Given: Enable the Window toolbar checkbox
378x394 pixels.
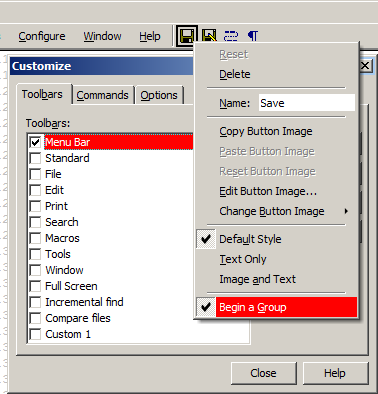Looking at the screenshot, I should (x=35, y=270).
